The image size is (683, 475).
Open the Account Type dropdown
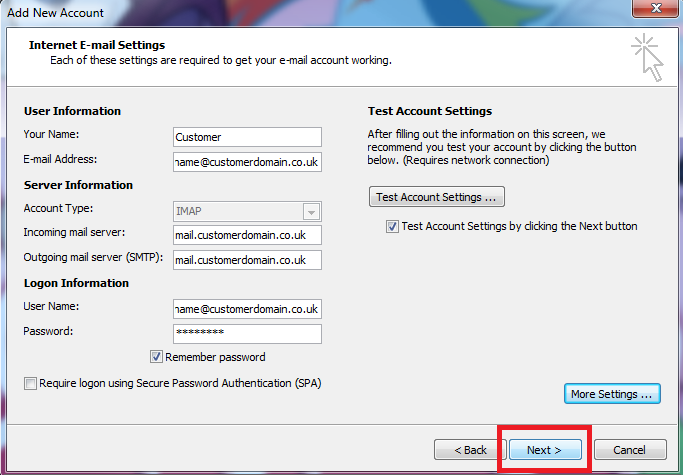311,211
